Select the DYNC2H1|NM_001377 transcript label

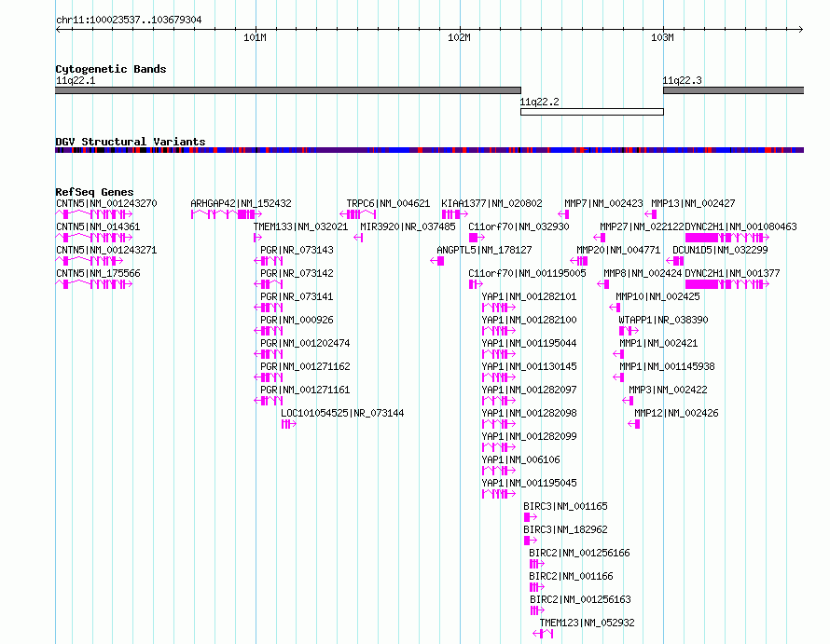[732, 273]
